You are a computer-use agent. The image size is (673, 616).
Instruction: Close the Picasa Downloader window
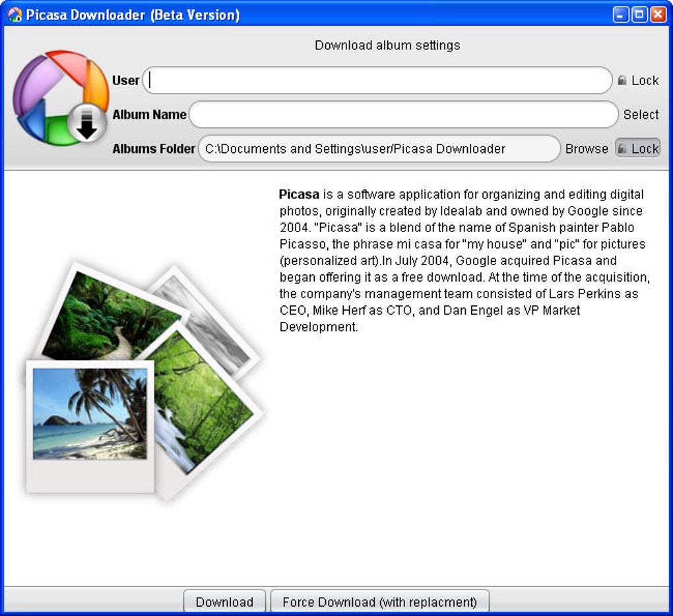[x=658, y=15]
